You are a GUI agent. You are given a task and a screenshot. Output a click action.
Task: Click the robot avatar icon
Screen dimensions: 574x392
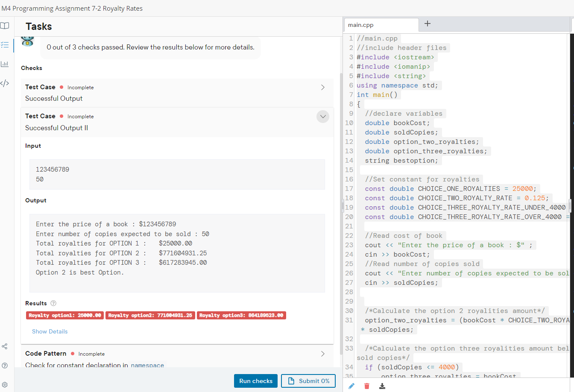28,41
